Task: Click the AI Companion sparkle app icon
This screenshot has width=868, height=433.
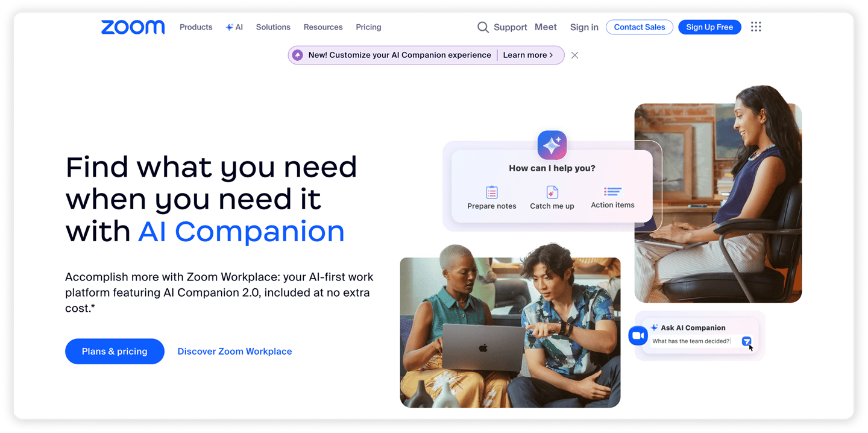Action: [552, 145]
